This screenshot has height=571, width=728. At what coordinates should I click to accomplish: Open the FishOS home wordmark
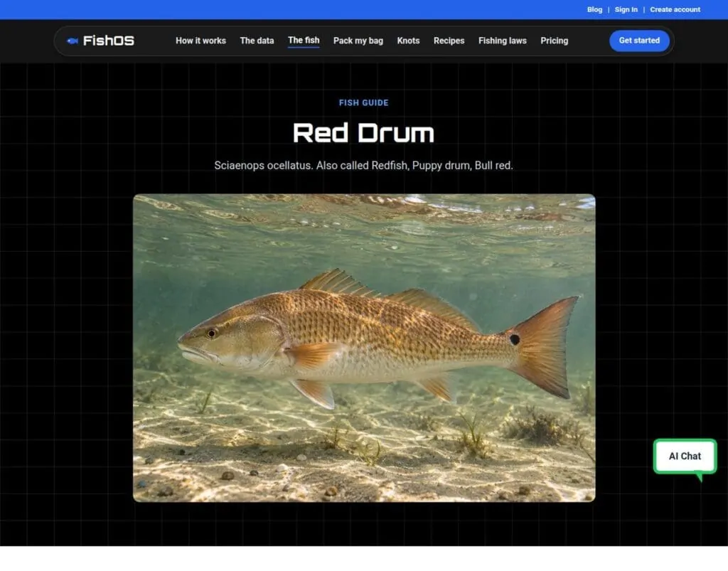(x=109, y=41)
